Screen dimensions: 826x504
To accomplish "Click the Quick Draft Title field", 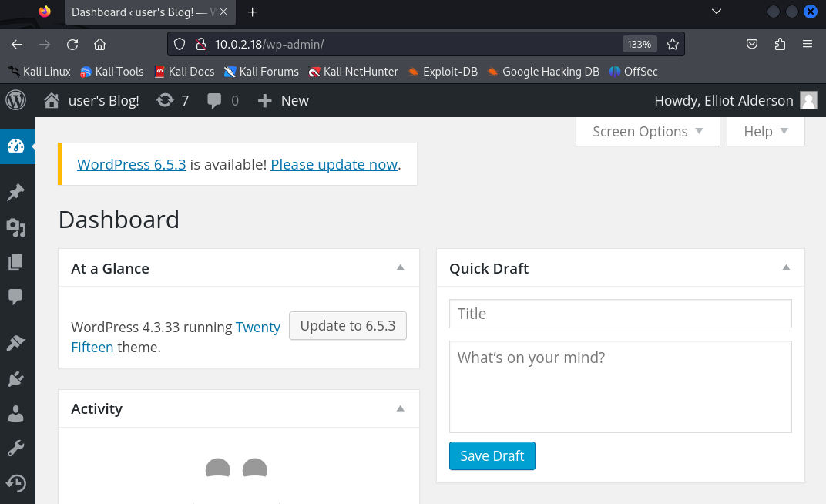I will click(620, 314).
